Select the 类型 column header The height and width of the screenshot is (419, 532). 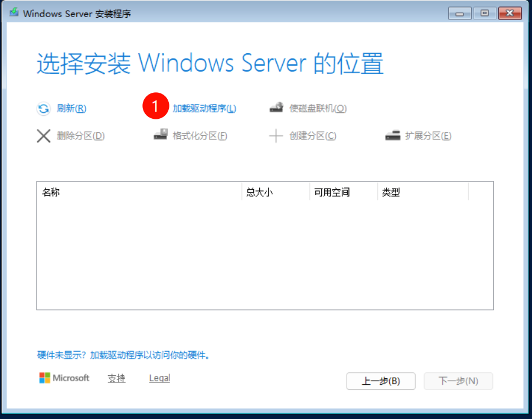click(391, 192)
